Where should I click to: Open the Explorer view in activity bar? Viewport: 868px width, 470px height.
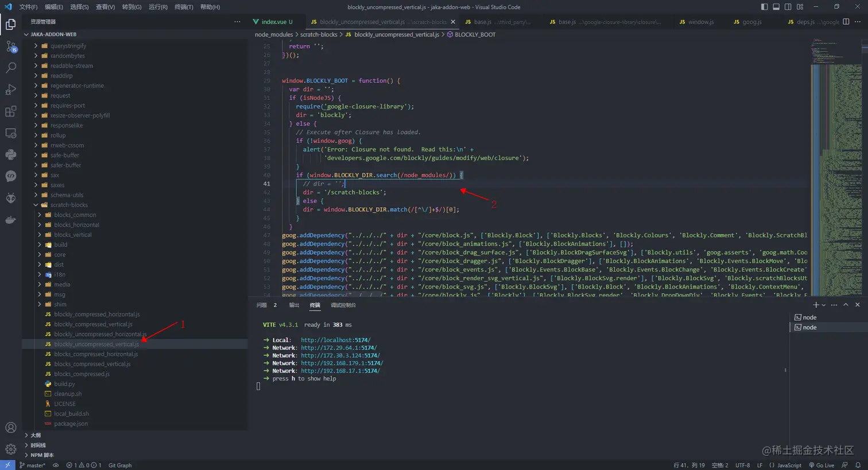click(11, 24)
